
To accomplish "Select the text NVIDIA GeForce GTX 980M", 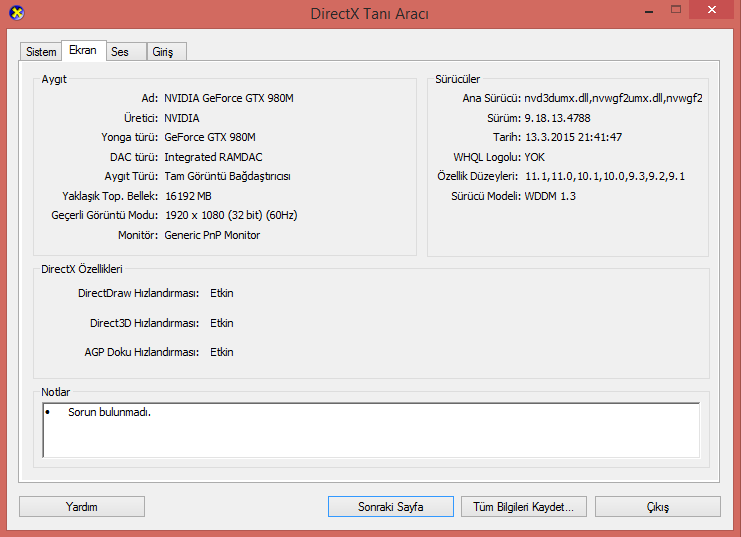I will pyautogui.click(x=229, y=98).
